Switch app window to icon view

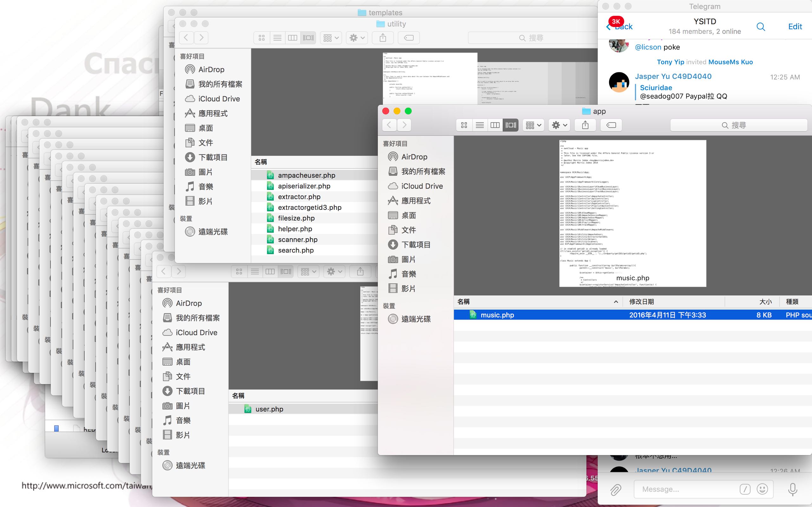pos(464,125)
